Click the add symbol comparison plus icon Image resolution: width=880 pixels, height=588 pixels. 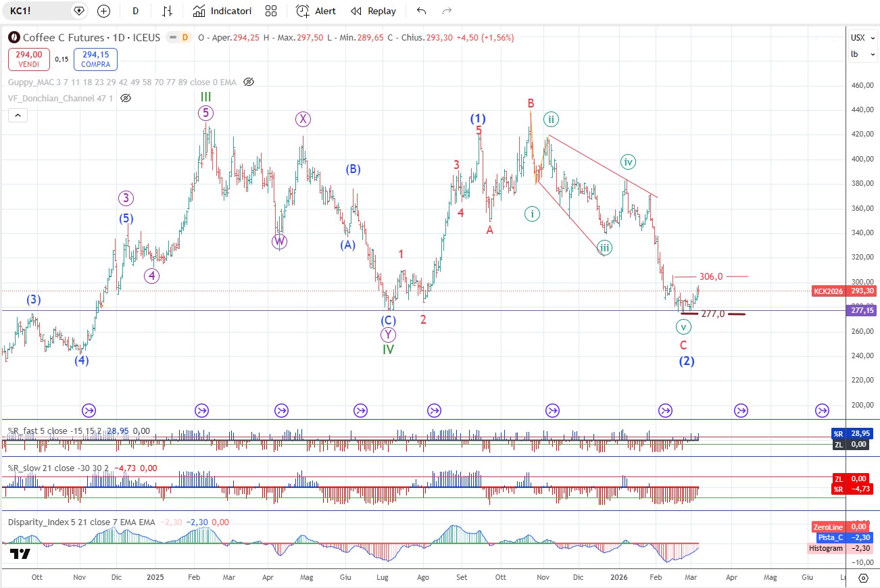(x=103, y=11)
